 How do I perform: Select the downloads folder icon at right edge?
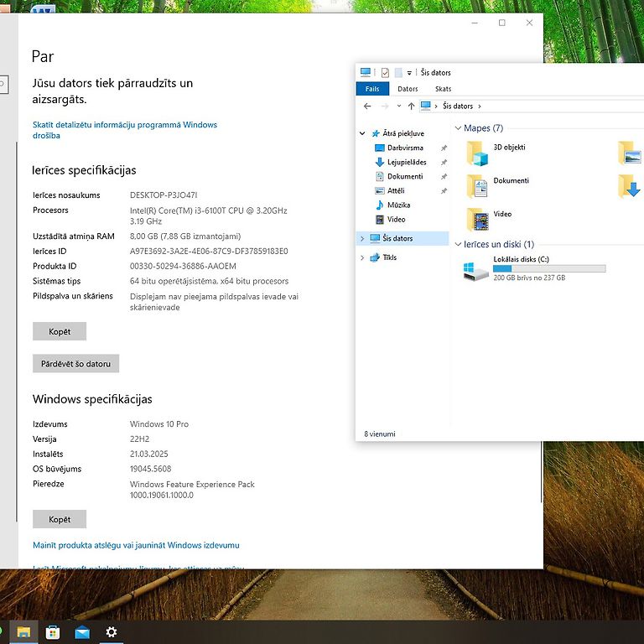[630, 186]
